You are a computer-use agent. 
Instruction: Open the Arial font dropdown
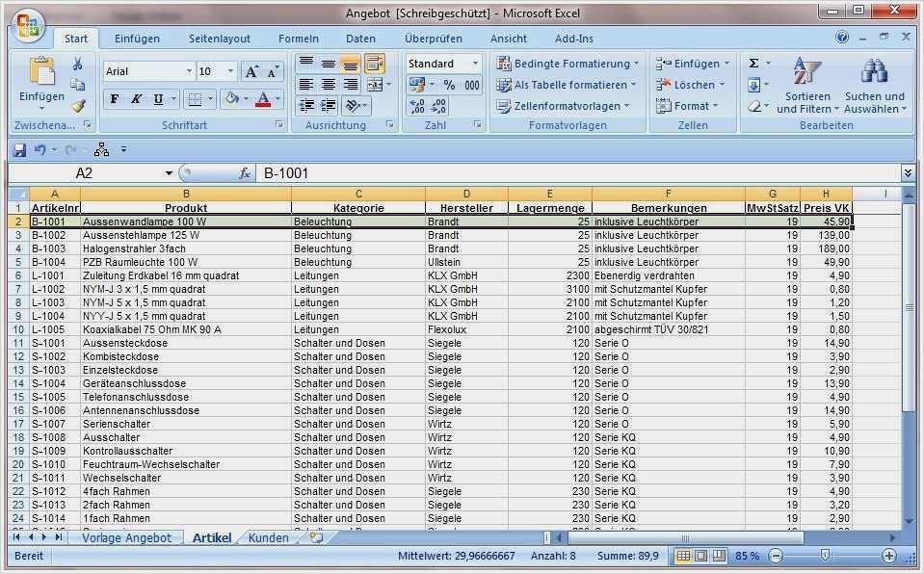(189, 71)
